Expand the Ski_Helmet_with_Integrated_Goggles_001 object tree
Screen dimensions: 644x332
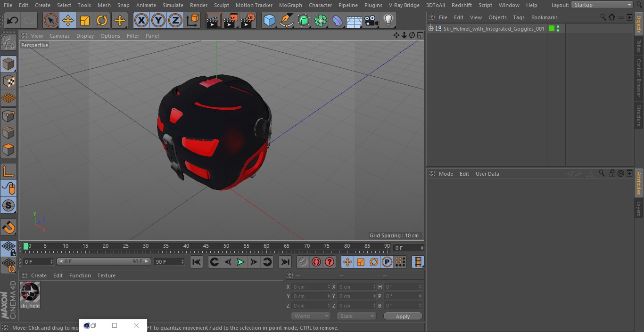point(430,29)
